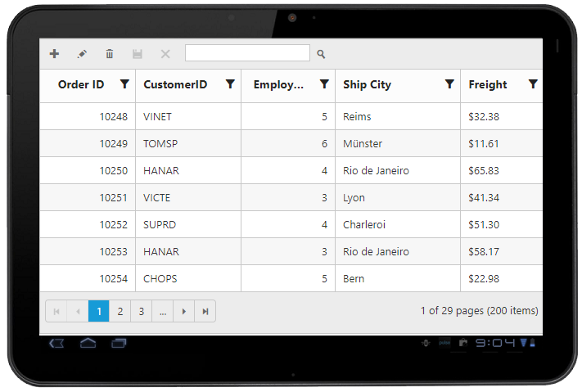
Task: Focus the grid search text box
Action: [x=247, y=53]
